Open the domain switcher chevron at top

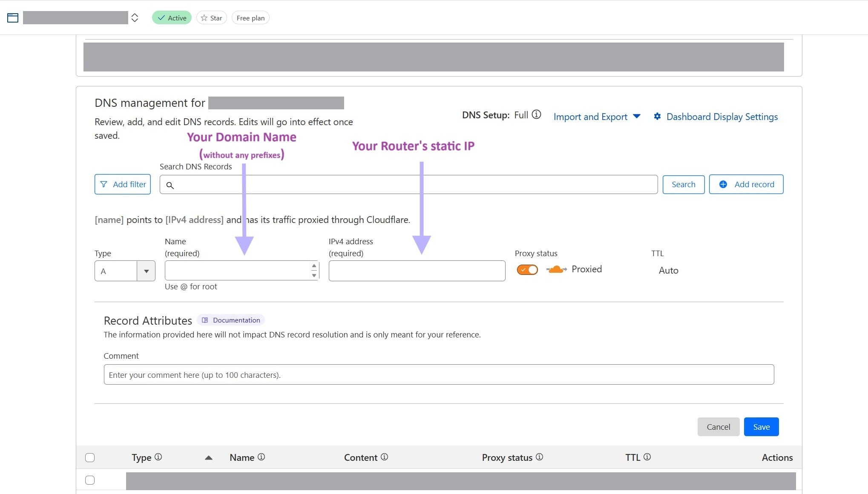(x=135, y=18)
